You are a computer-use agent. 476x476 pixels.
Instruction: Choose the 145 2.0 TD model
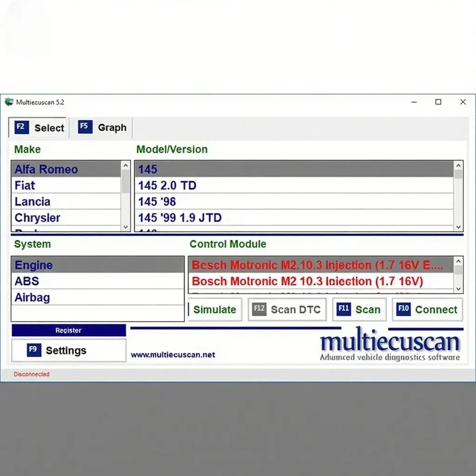[x=294, y=185]
